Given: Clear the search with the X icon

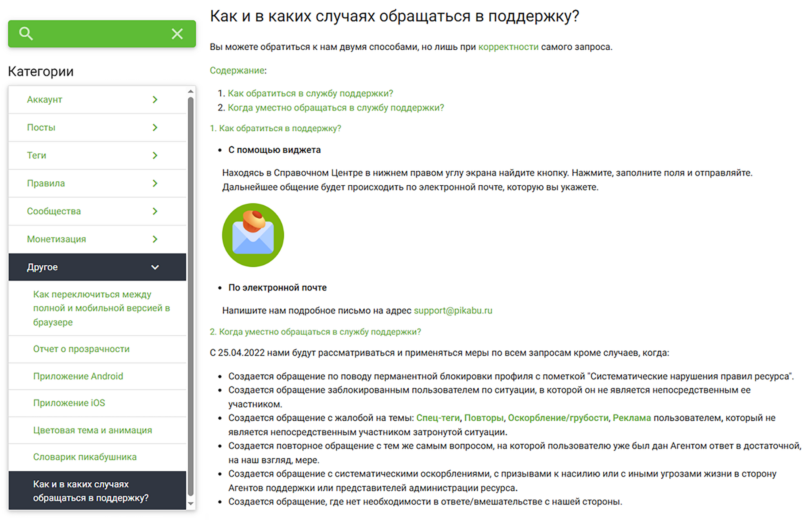Looking at the screenshot, I should point(177,34).
